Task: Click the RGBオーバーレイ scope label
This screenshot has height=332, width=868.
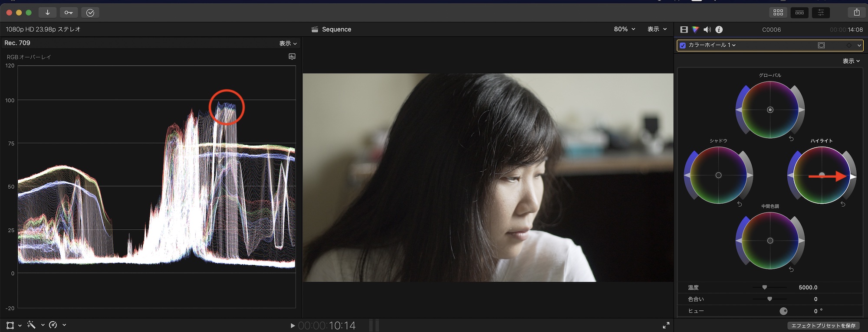Action: tap(29, 57)
